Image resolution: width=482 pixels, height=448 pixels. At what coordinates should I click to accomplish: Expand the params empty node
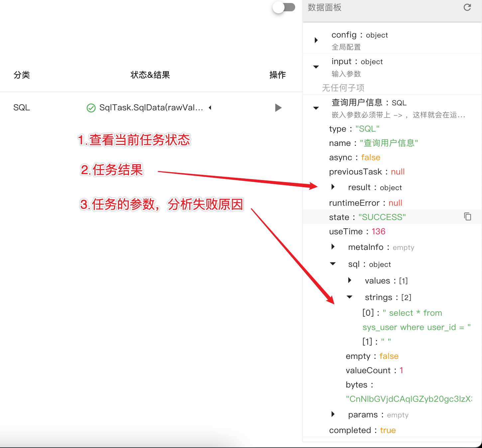(x=333, y=414)
